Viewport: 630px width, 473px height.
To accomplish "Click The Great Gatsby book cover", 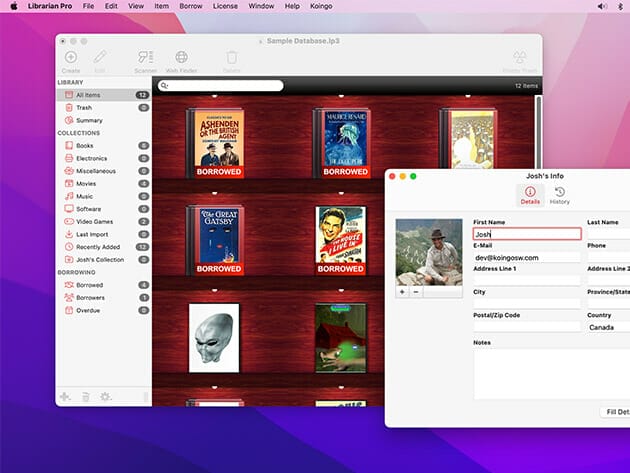I will tap(218, 235).
